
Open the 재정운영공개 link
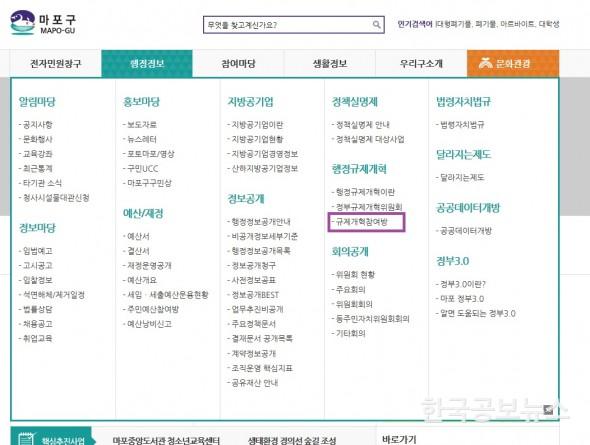tap(149, 266)
